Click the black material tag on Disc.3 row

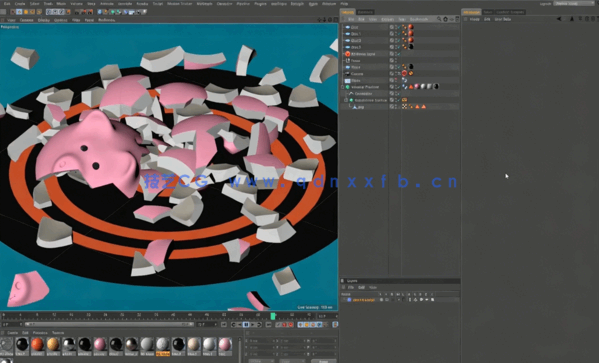411,47
